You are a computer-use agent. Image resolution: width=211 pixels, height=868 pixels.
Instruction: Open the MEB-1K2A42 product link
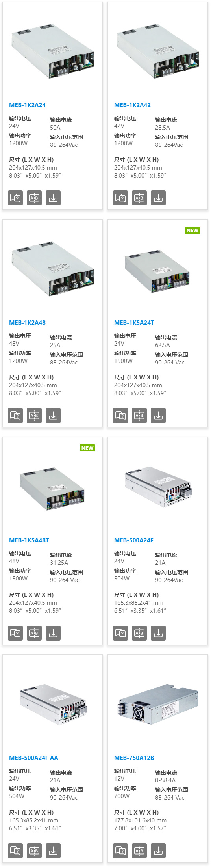click(133, 105)
